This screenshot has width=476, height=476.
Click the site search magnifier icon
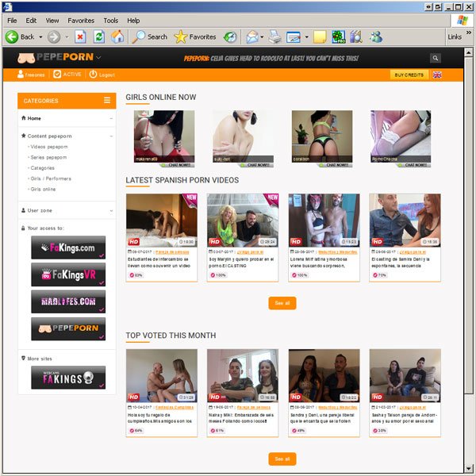click(x=435, y=58)
